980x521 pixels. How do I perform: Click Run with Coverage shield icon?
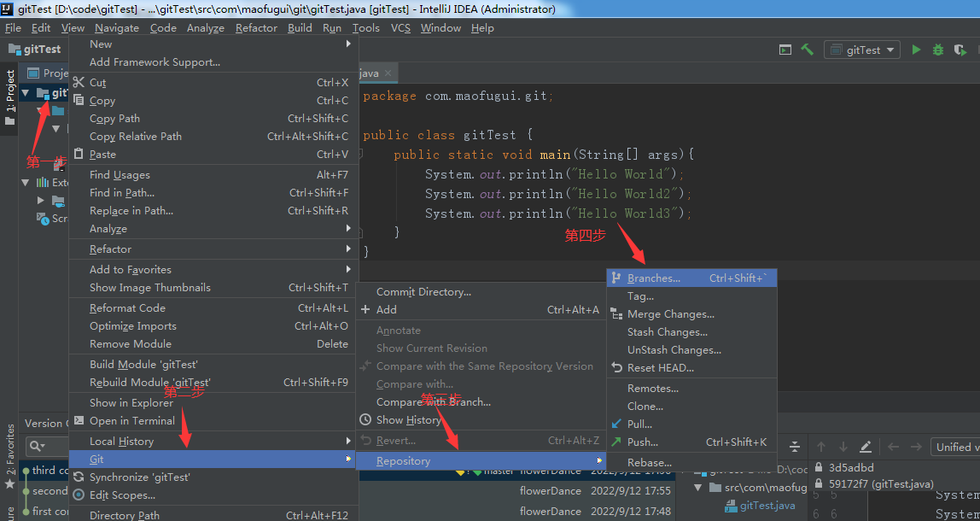tap(960, 50)
